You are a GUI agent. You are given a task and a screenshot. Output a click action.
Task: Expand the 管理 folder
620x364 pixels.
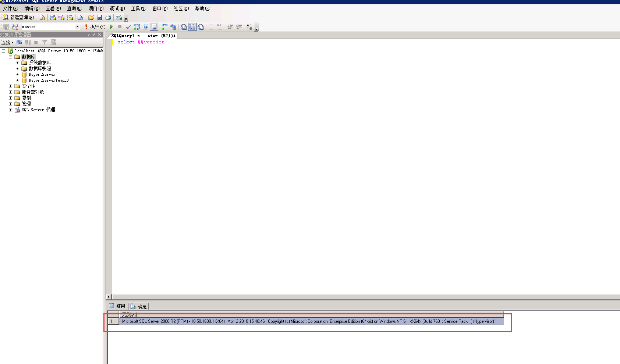10,104
